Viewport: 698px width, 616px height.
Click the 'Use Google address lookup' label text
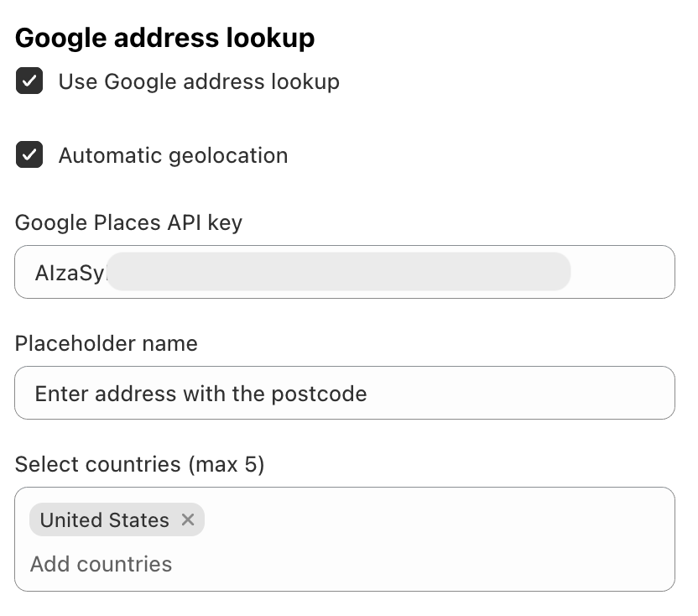199,81
